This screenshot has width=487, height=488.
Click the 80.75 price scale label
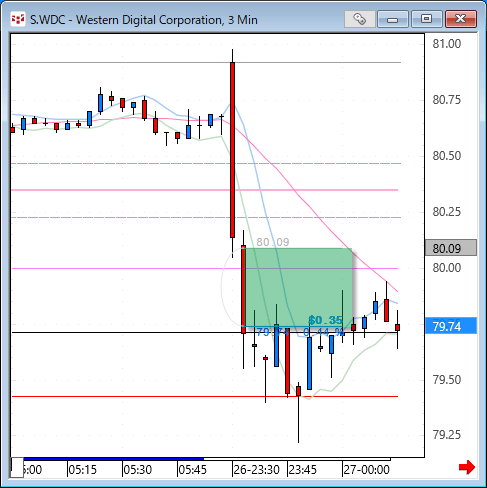pos(447,100)
